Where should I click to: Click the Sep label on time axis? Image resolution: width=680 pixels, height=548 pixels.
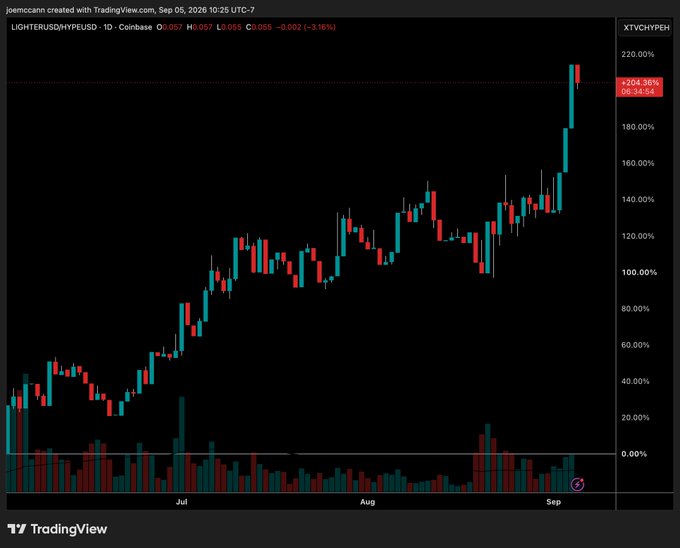tap(553, 502)
